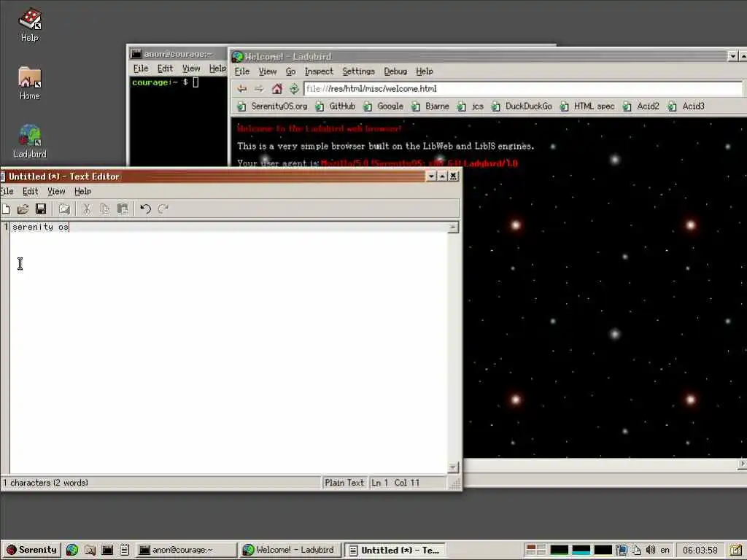The image size is (747, 560).
Task: Click the 06:03:58 taskbar clock
Action: tap(700, 550)
